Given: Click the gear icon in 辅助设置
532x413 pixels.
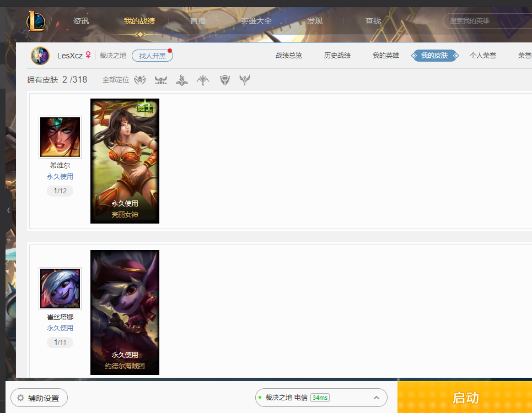Looking at the screenshot, I should coord(21,398).
